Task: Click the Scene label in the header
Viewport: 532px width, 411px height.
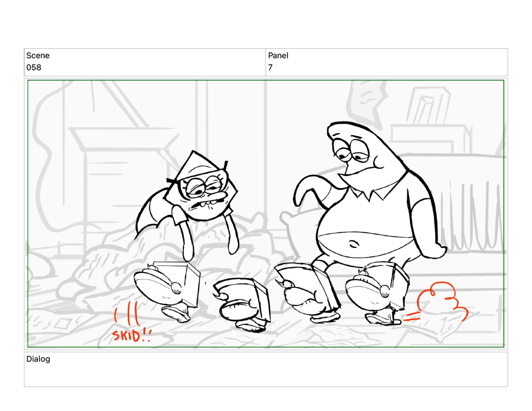Action: click(38, 56)
